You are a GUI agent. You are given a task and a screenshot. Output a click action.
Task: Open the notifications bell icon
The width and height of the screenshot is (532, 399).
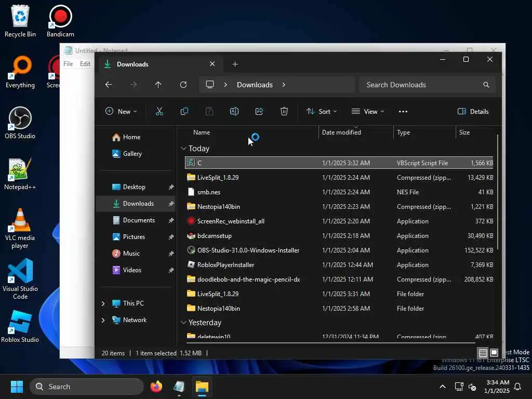click(x=517, y=387)
